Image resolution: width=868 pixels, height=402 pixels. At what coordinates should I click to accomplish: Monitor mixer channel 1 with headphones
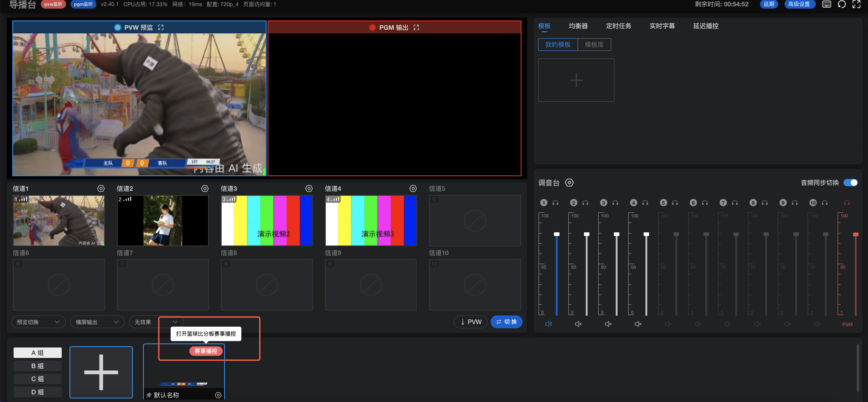pyautogui.click(x=555, y=203)
